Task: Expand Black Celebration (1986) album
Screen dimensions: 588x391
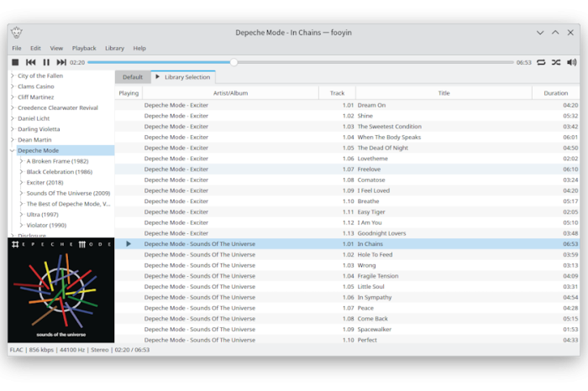Action: pyautogui.click(x=22, y=172)
